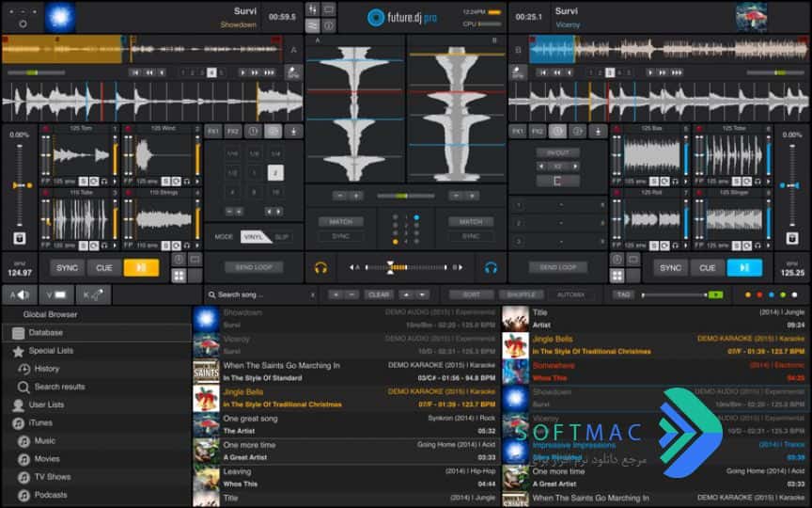Open the video panel (V tab)

(x=56, y=295)
